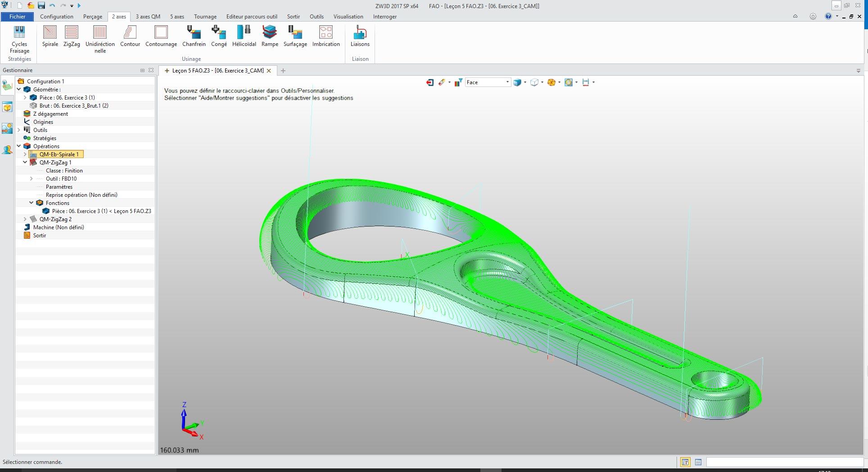The width and height of the screenshot is (868, 472).
Task: Expand the Outils tree node
Action: tap(19, 130)
